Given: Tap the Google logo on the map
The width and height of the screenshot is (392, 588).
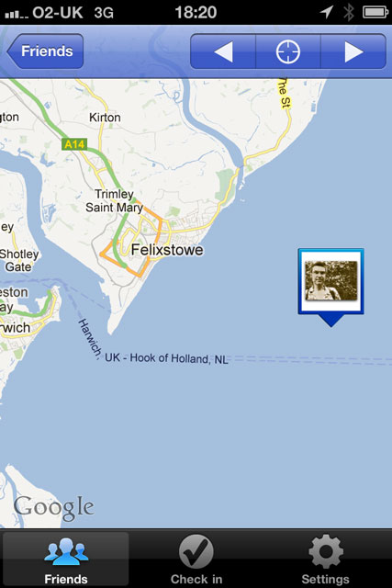Looking at the screenshot, I should pos(53,508).
